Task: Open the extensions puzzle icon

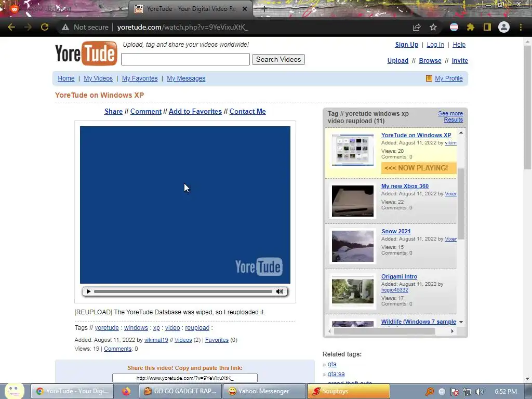Action: point(471,27)
